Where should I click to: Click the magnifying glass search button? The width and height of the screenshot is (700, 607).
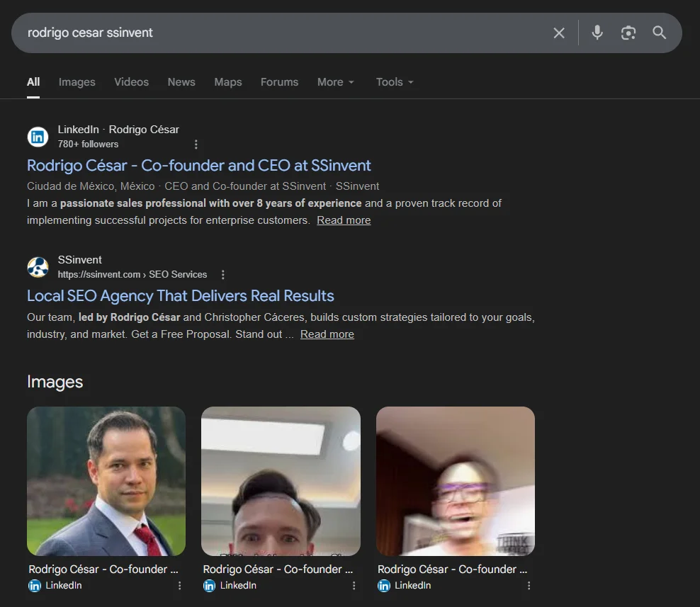[660, 33]
